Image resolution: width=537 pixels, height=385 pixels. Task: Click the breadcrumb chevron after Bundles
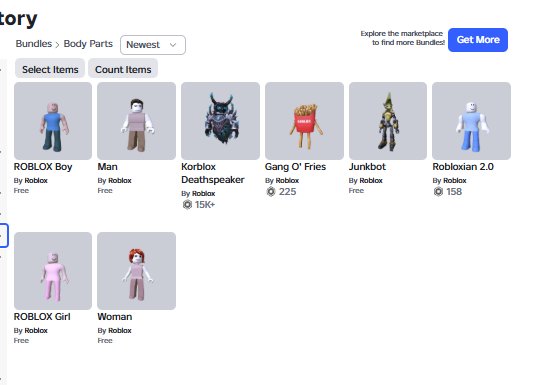58,45
